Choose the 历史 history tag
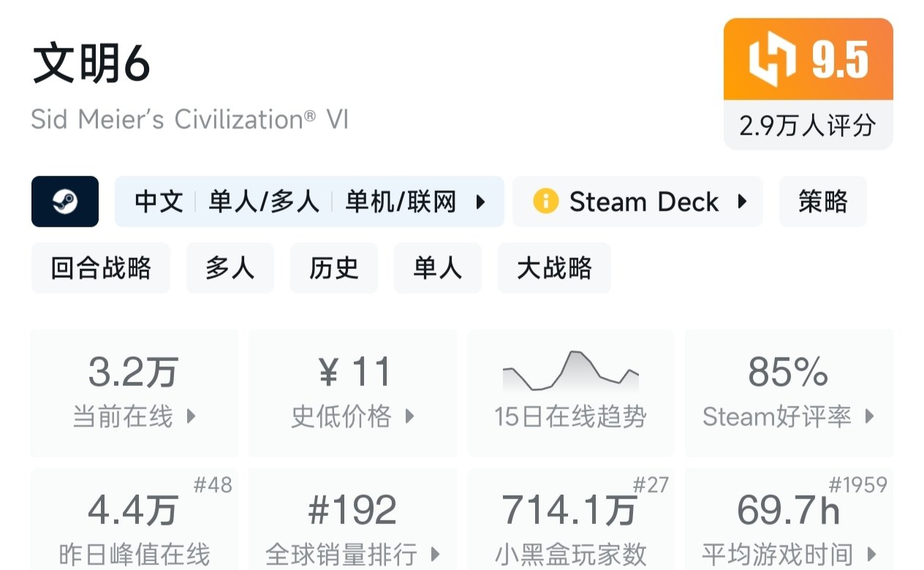924x570 pixels. (333, 268)
